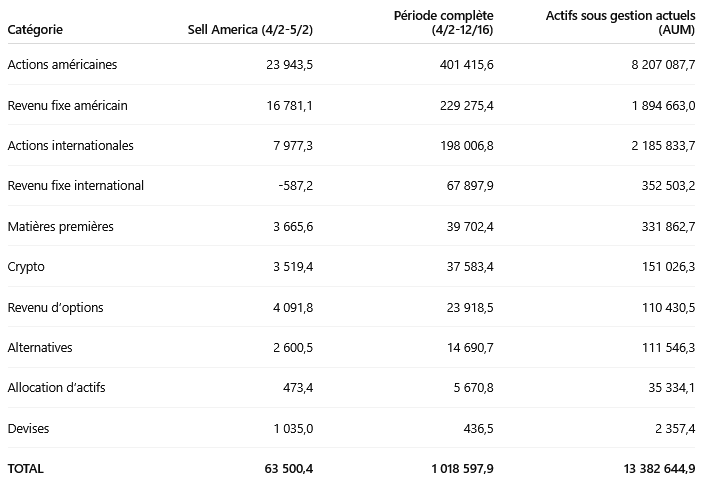The height and width of the screenshot is (489, 711).
Task: Select the Actions américaines row label
Action: coord(62,65)
